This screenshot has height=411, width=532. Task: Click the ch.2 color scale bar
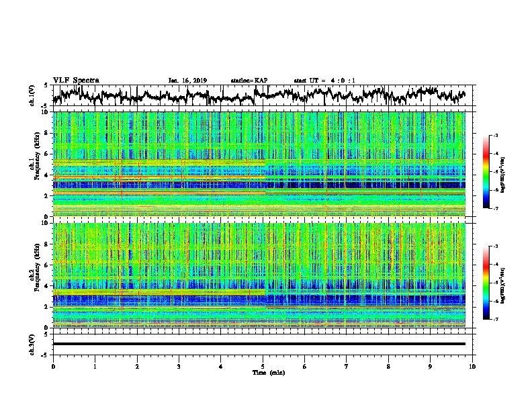[486, 283]
